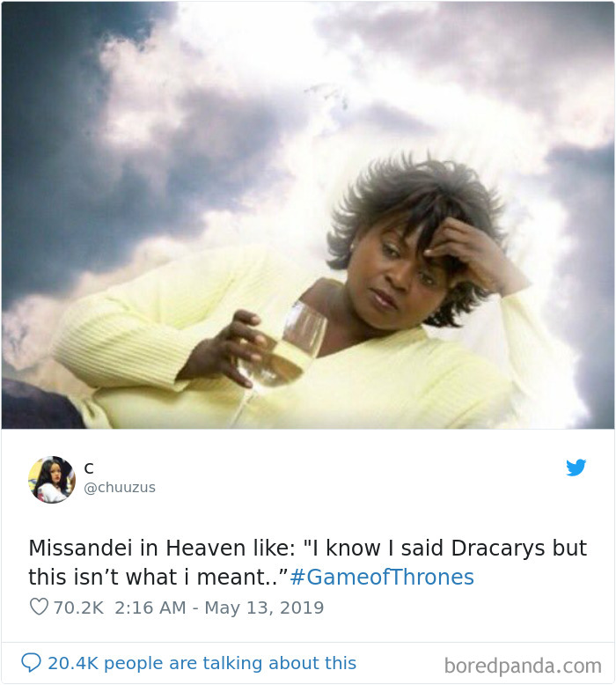Click the speech bubble reply icon
Screen dimensions: 616x685
31,663
